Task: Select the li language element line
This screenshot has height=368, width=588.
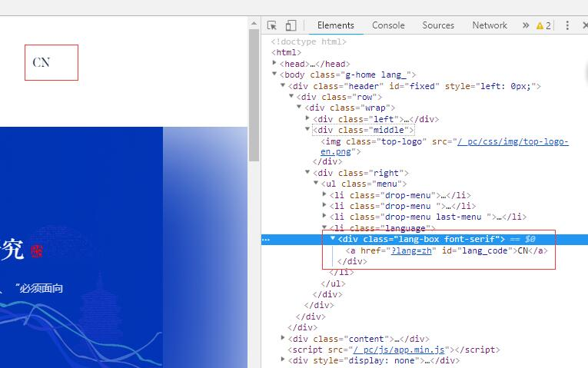Action: [x=382, y=228]
